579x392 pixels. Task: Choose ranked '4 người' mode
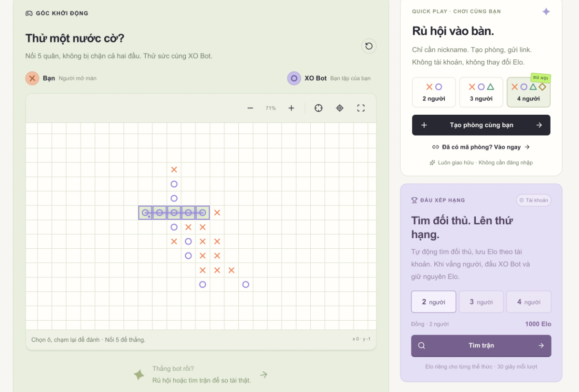(529, 302)
